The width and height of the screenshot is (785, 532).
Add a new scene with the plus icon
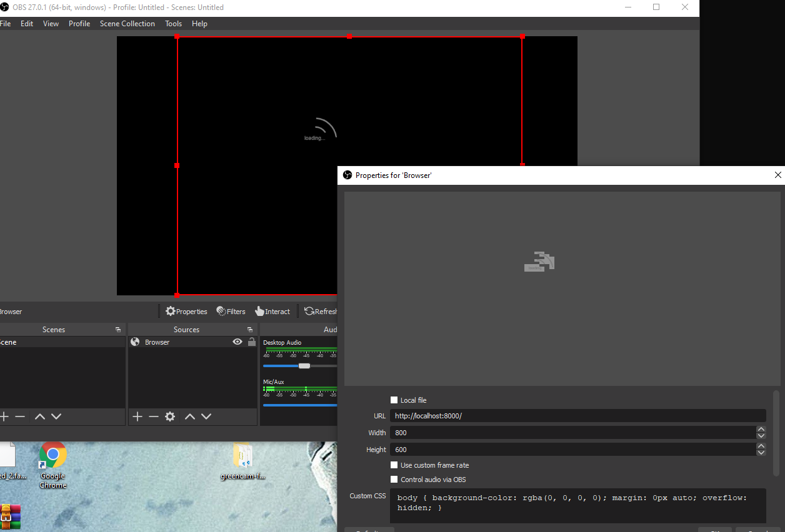pyautogui.click(x=4, y=416)
